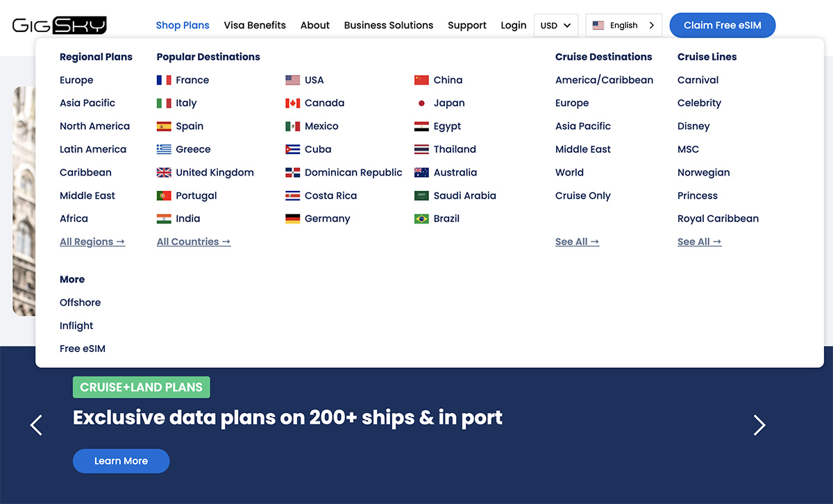Select Middle East under Regional Plans
Viewport: 833px width, 504px height.
pos(87,196)
